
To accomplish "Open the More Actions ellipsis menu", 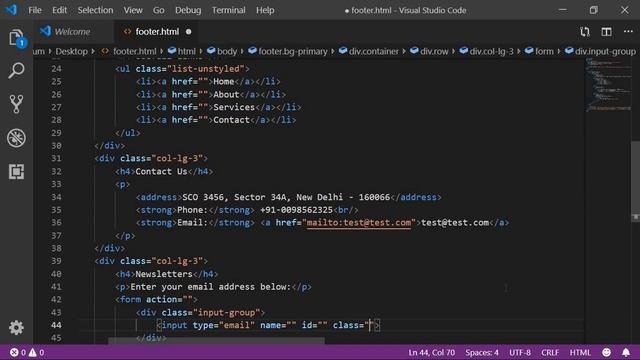I will point(628,31).
